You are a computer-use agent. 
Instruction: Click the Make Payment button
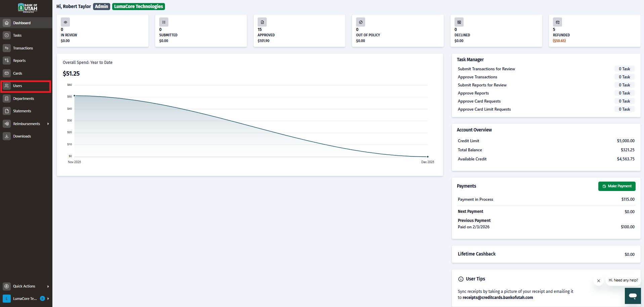617,186
